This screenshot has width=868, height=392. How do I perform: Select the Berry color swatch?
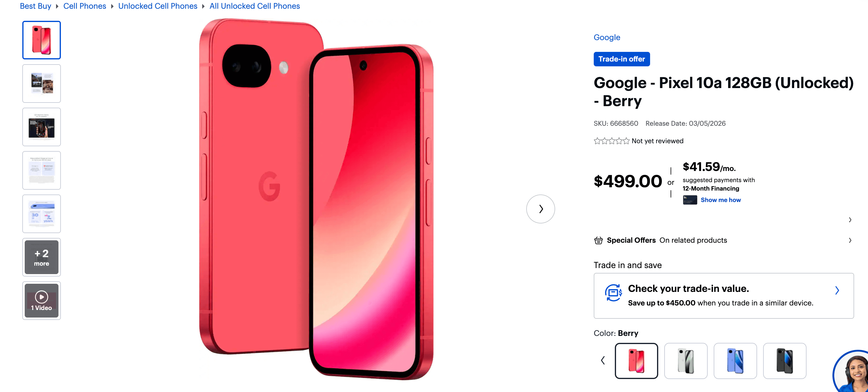[x=636, y=361]
